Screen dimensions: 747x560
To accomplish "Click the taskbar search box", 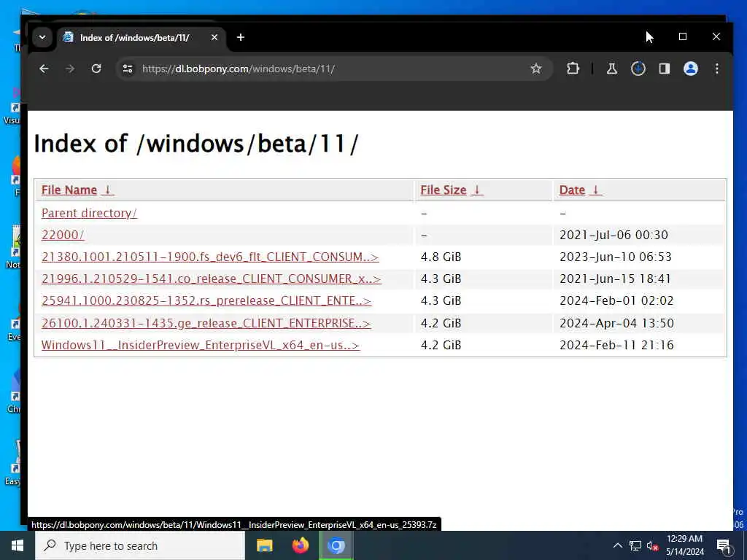I will pyautogui.click(x=140, y=545).
